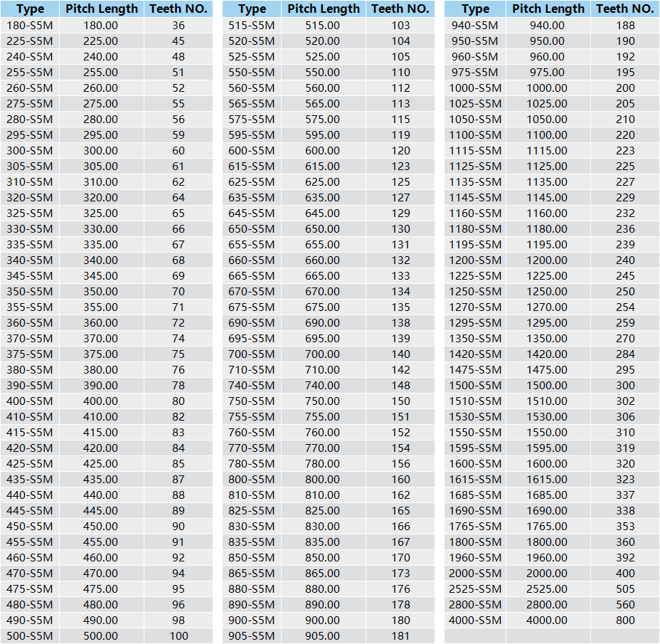Click teeth number 250

[625, 292]
